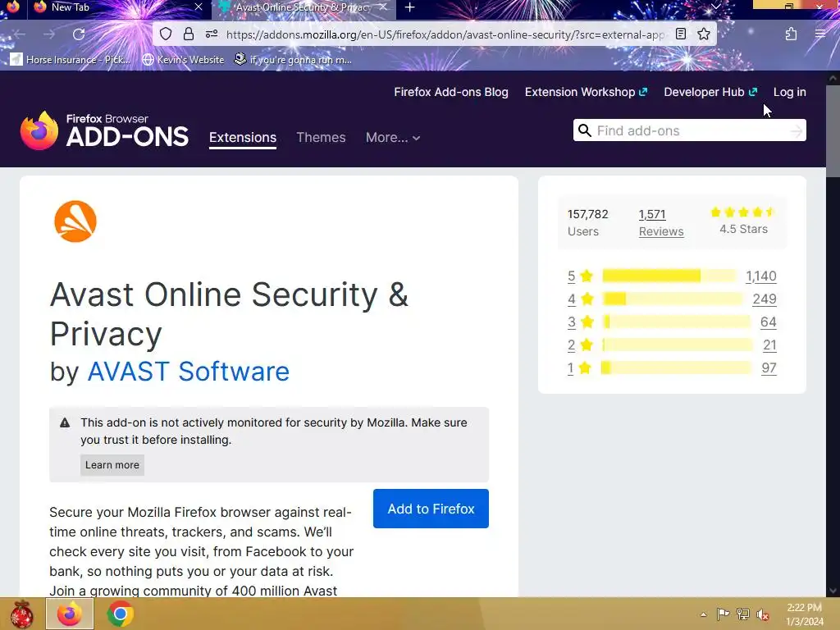Close the Avast Online Security tab
Screen dimensions: 840x630
(383, 7)
